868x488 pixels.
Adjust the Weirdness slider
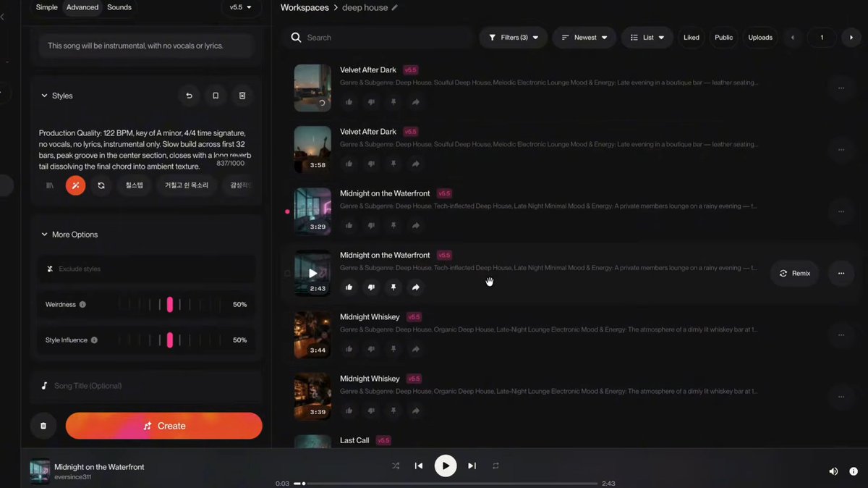tap(170, 305)
